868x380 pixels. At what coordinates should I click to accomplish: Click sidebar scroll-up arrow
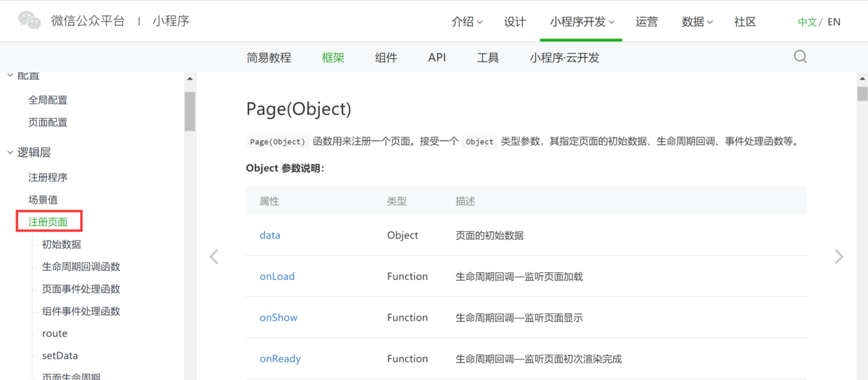tap(190, 79)
